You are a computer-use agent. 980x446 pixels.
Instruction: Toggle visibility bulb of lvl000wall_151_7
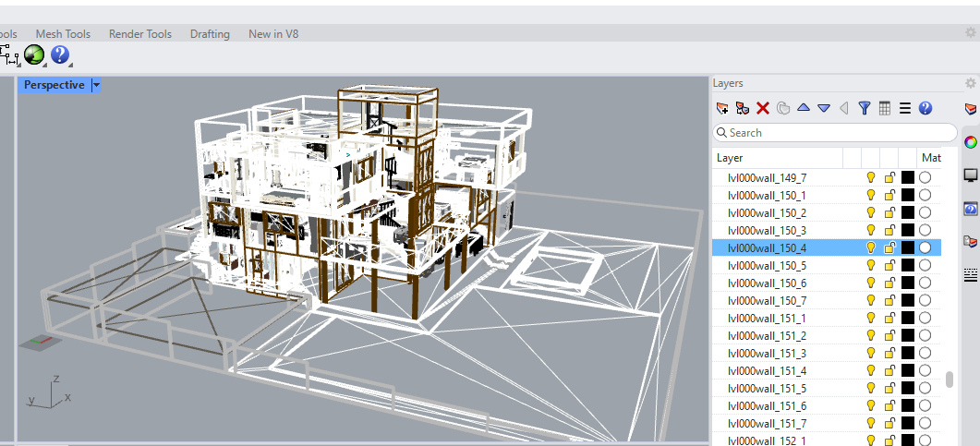point(870,424)
